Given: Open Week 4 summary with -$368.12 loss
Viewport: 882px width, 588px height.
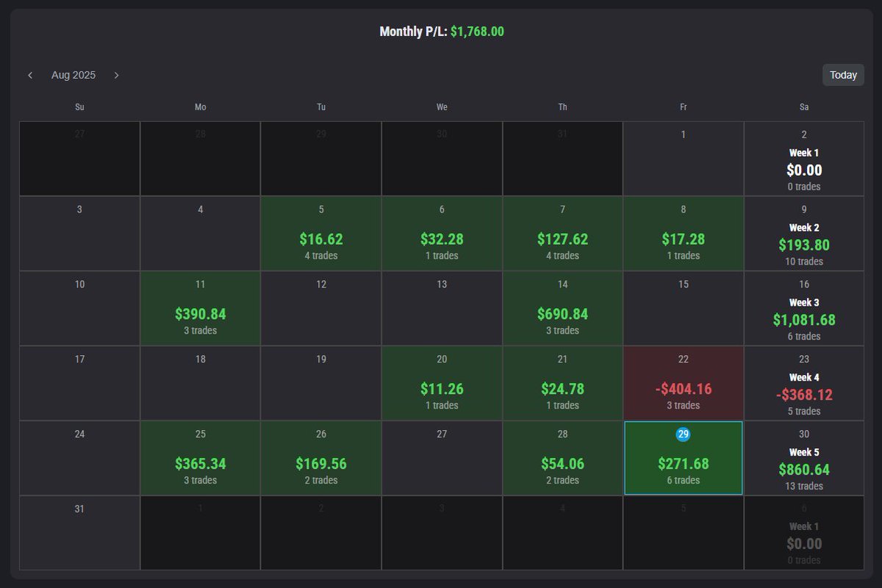Looking at the screenshot, I should [804, 382].
